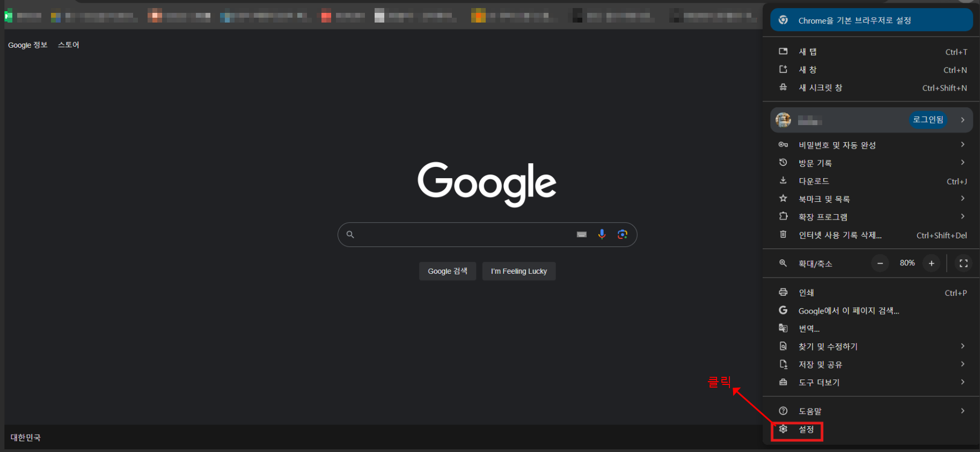
Task: Click the 대한민국 footer text
Action: point(26,438)
